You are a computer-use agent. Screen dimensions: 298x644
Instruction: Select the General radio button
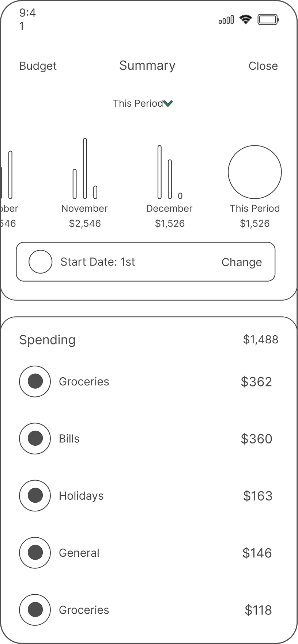(35, 552)
